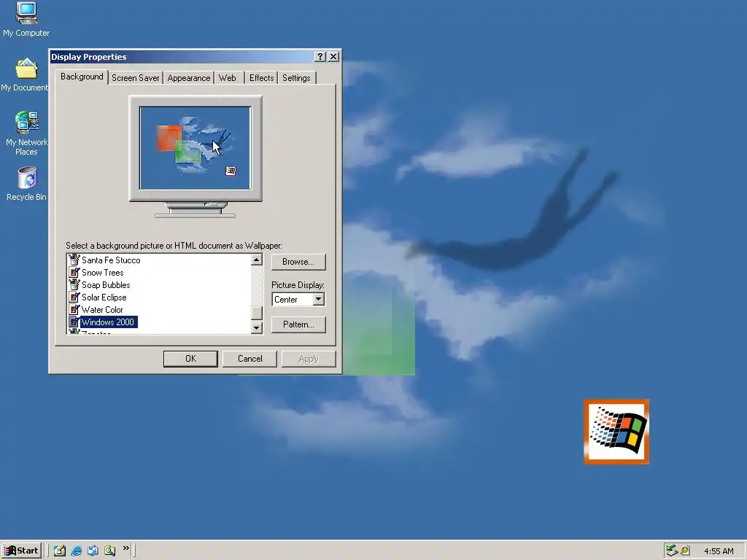The width and height of the screenshot is (747, 560).
Task: Select Snow Trees wallpaper
Action: pos(102,273)
